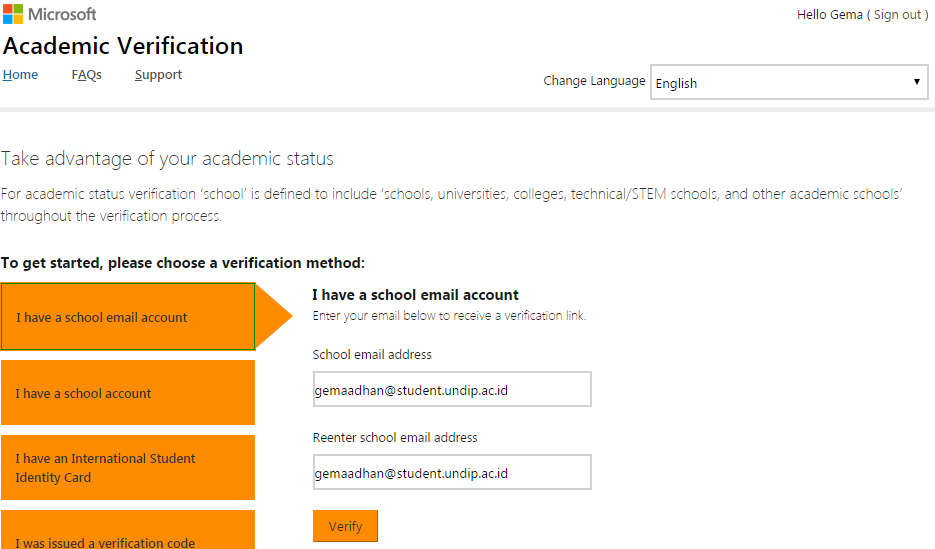The width and height of the screenshot is (935, 549).
Task: Select 'I have a school account' method
Action: [x=128, y=392]
